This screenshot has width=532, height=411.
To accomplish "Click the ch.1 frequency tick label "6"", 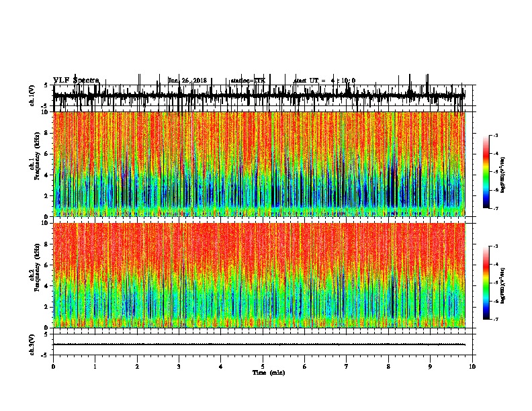I will pyautogui.click(x=47, y=154).
